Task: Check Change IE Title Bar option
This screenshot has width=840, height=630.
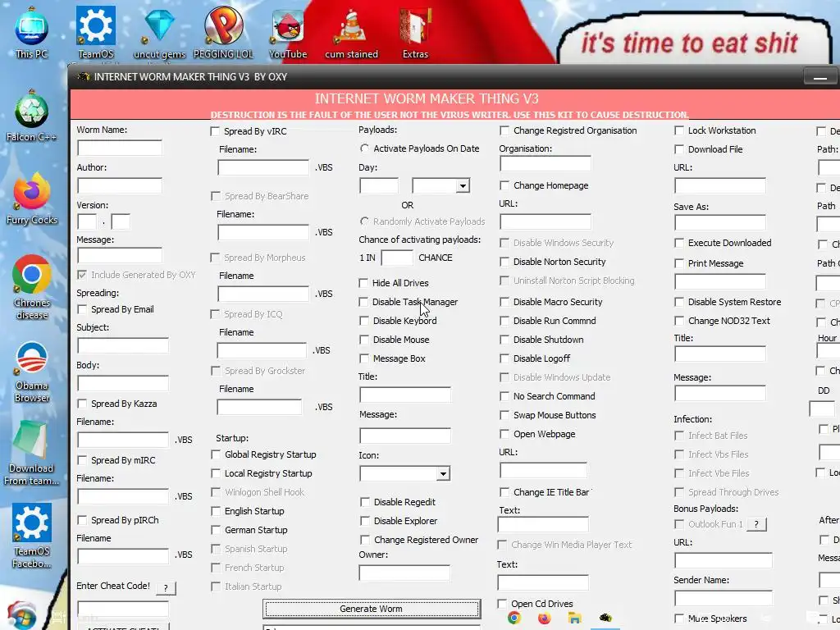Action: (504, 492)
